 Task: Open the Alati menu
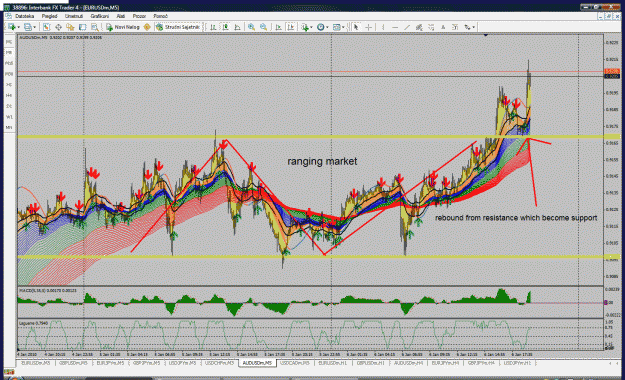click(x=121, y=16)
